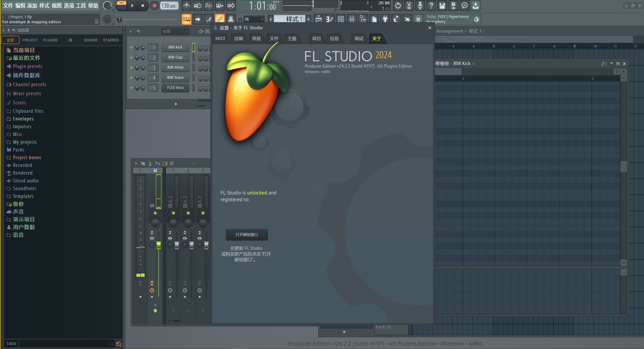
Task: Open the mixer menu arrow
Action: [136, 163]
